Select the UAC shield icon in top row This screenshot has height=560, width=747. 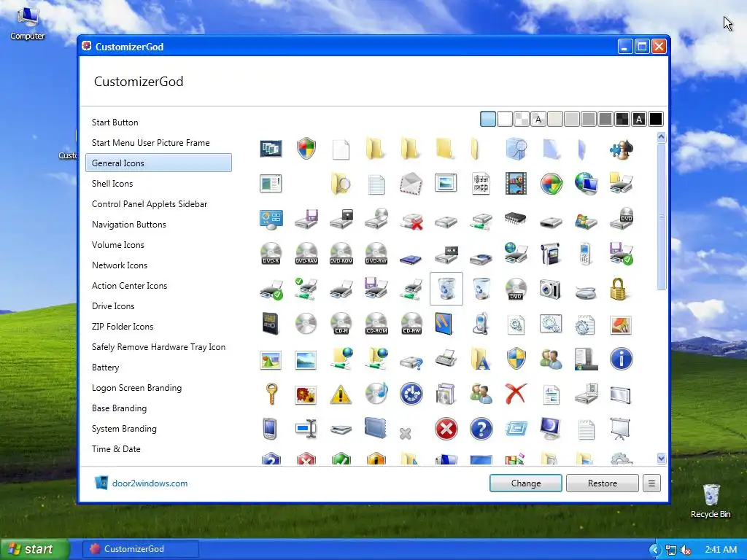pyautogui.click(x=306, y=149)
